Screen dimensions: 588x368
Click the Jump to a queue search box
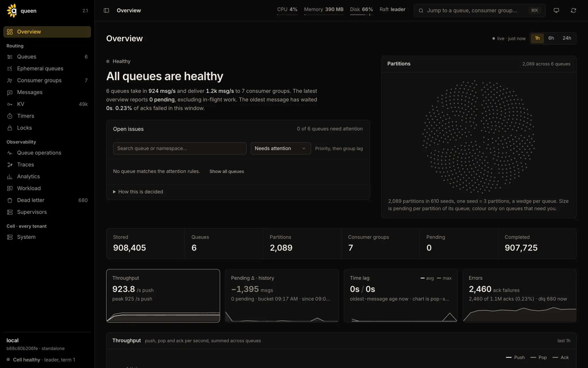(479, 10)
